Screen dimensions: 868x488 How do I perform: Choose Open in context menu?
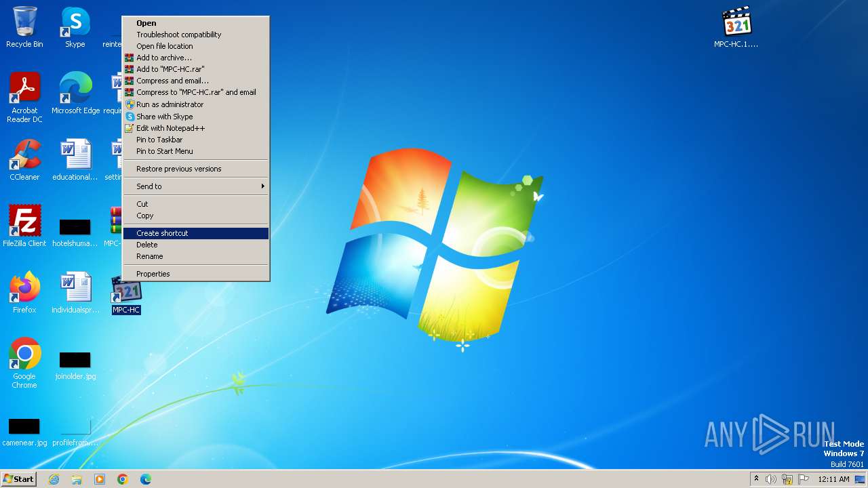point(196,23)
